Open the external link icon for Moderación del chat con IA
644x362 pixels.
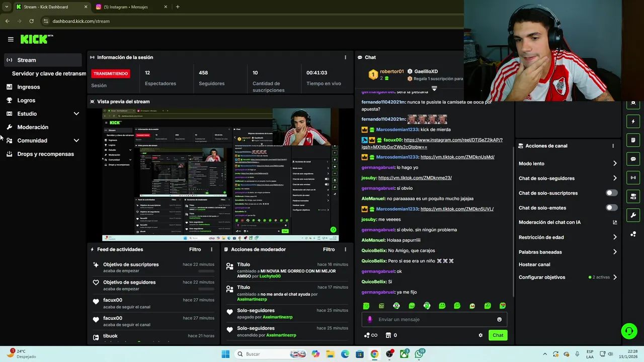[615, 222]
